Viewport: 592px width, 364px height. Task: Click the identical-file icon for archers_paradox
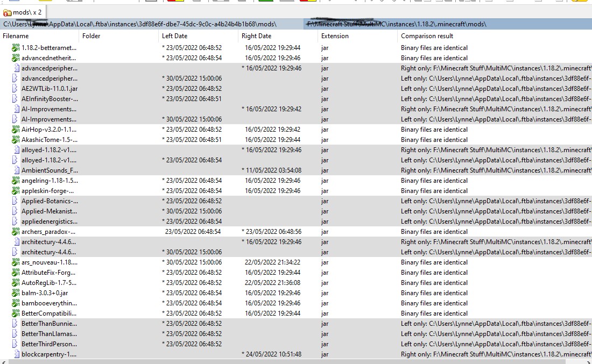coord(16,231)
